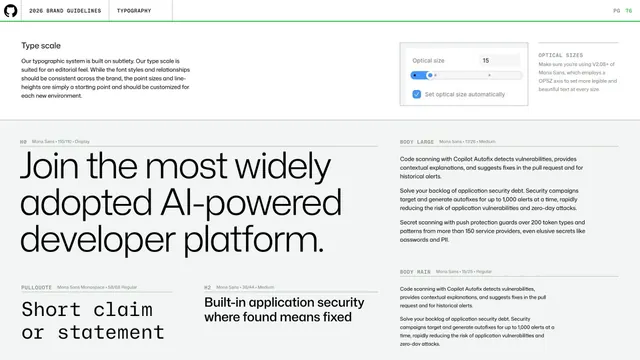Click the page number 76 indicator

pos(629,11)
